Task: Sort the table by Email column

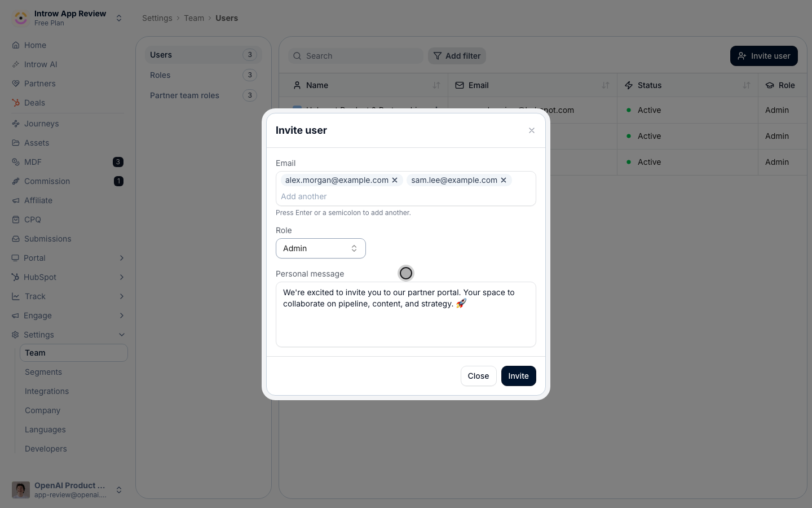Action: pos(606,85)
